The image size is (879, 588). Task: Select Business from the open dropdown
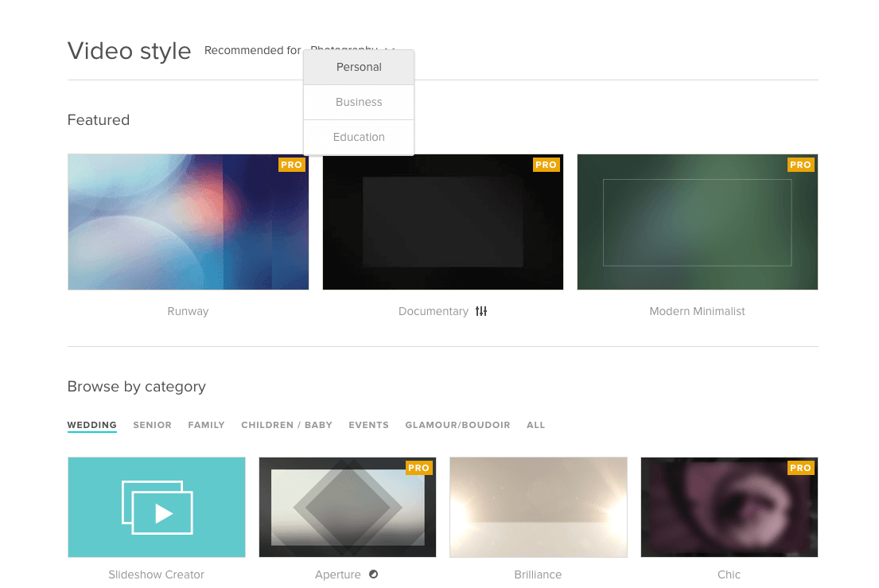pos(359,102)
